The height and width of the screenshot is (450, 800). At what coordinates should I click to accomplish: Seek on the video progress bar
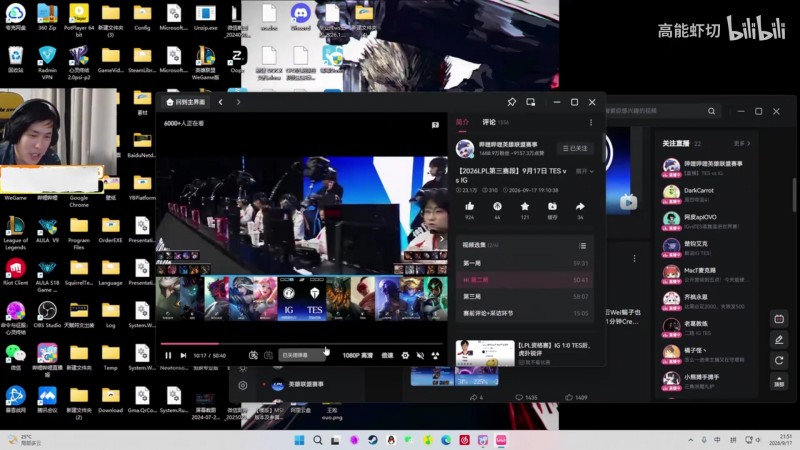302,343
